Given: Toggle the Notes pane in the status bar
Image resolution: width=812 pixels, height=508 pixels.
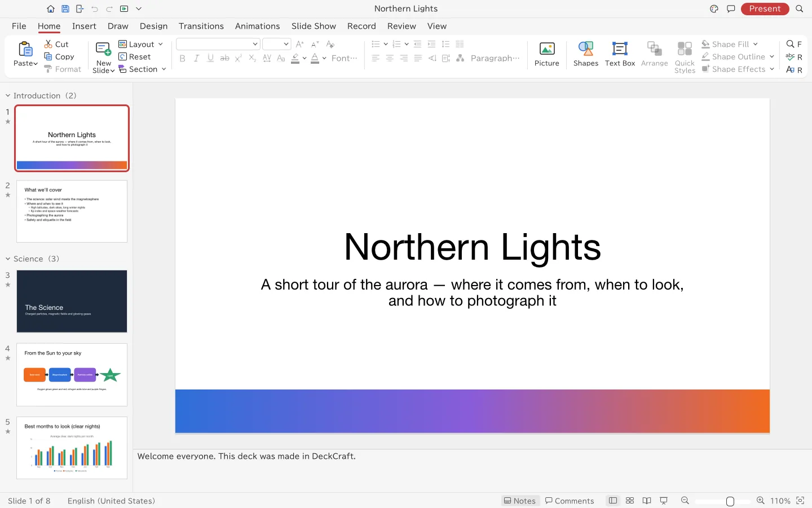Looking at the screenshot, I should (520, 501).
